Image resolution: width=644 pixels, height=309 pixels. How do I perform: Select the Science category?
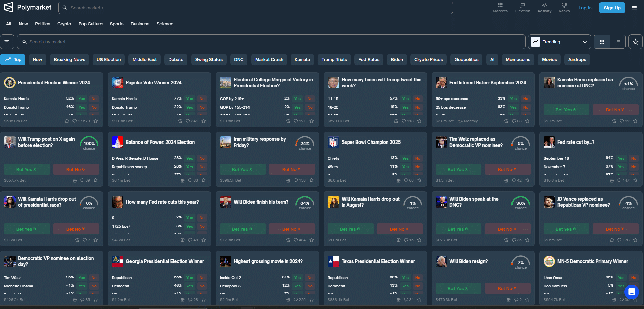165,24
